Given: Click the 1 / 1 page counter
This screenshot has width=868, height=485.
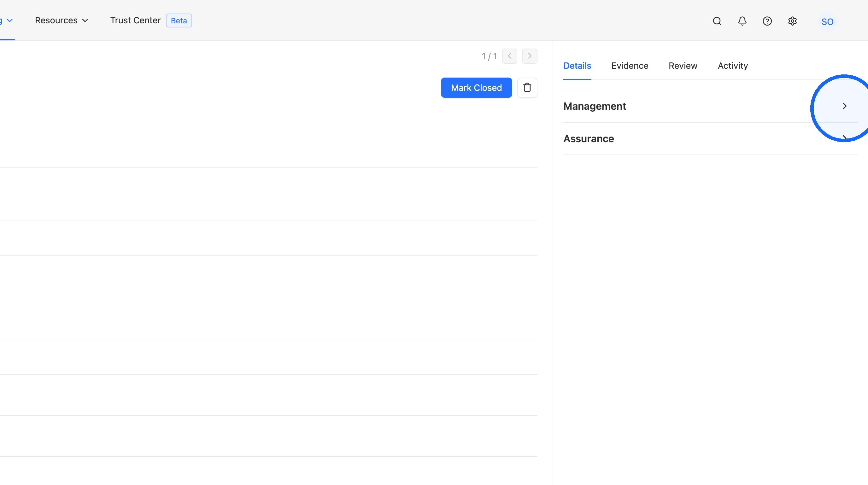Looking at the screenshot, I should [x=489, y=56].
